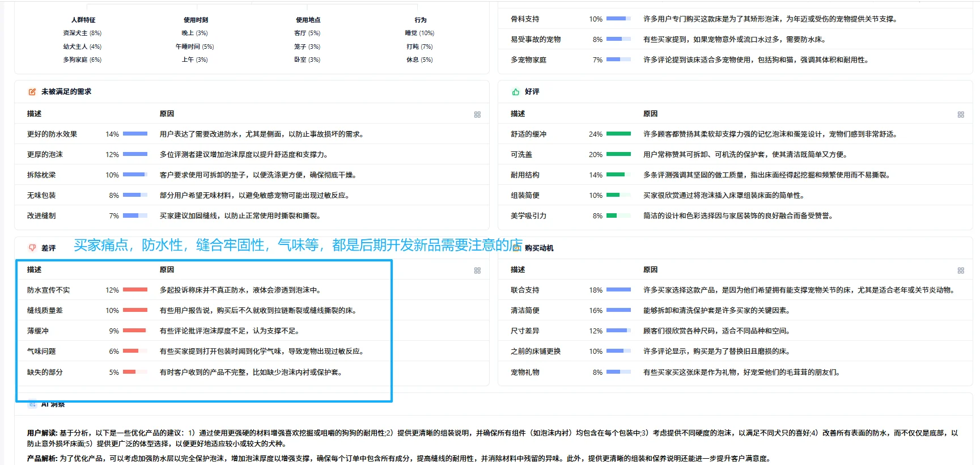Click the 用户解读 paragraph label
The height and width of the screenshot is (465, 980).
pyautogui.click(x=43, y=433)
